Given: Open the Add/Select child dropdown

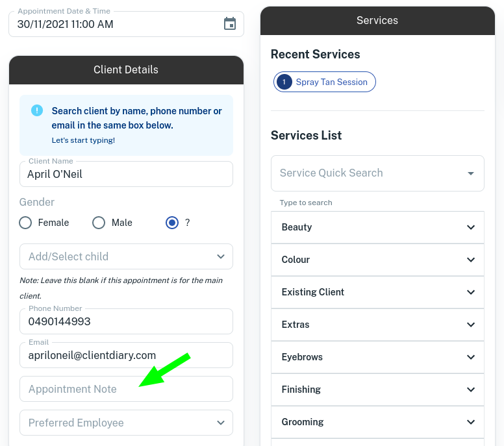Looking at the screenshot, I should pyautogui.click(x=126, y=256).
